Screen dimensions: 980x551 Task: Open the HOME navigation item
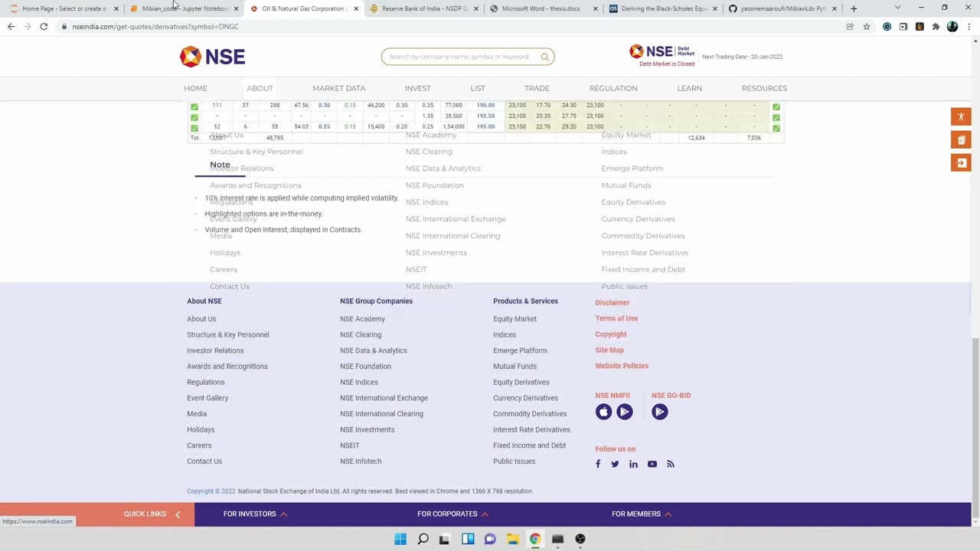(x=195, y=88)
